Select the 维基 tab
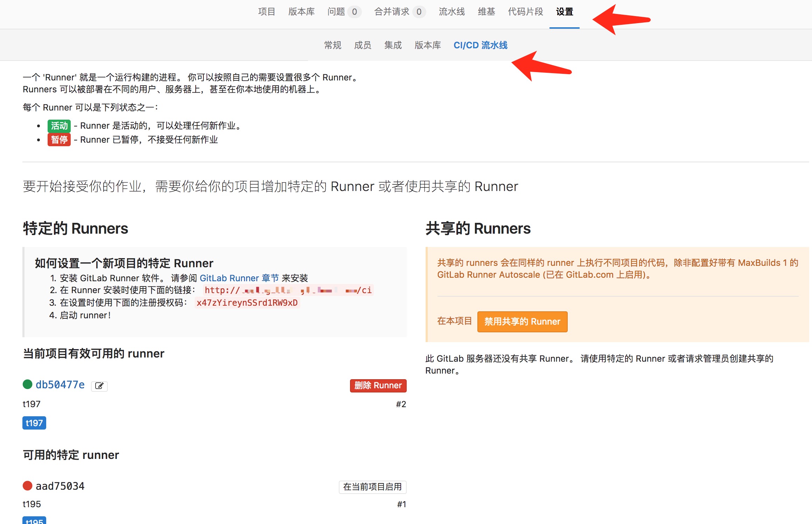 (x=486, y=12)
